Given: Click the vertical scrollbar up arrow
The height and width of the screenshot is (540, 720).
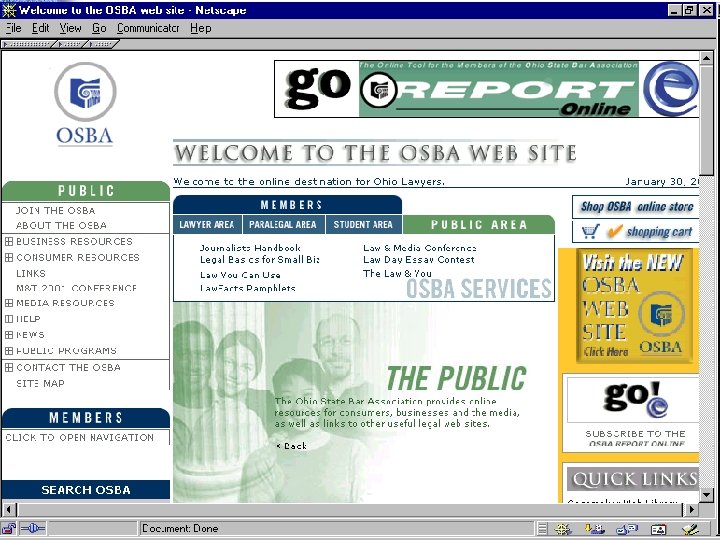Looking at the screenshot, I should [x=706, y=58].
